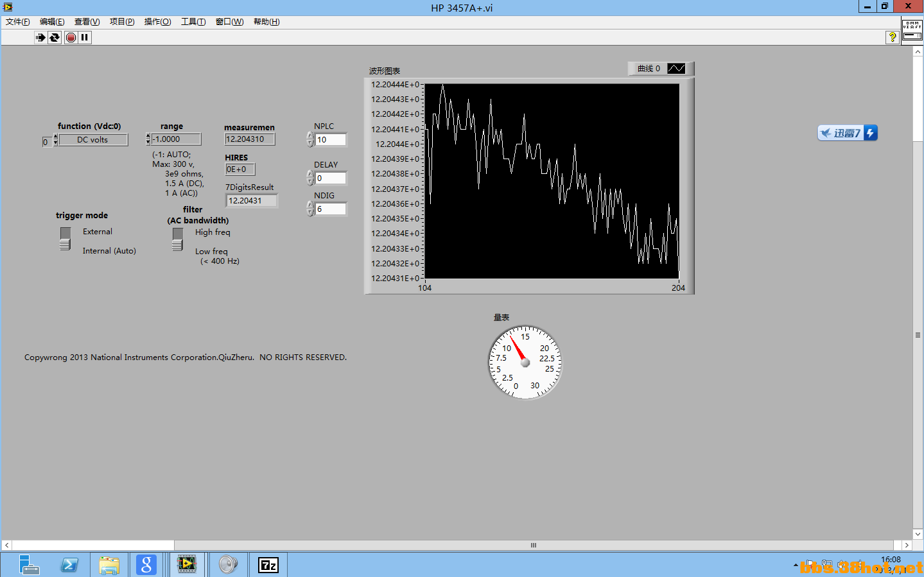
Task: Open the 操作(O) menu
Action: (x=157, y=22)
